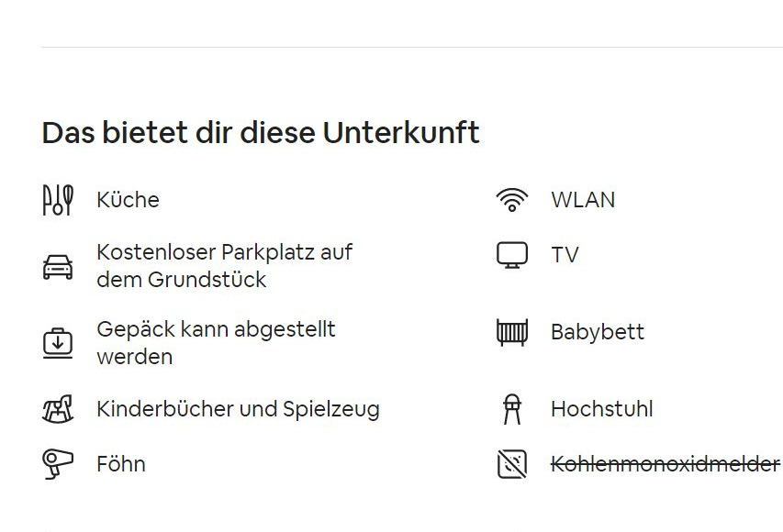Screen dimensions: 783x532
Task: Click the luggage drop-off icon
Action: (57, 343)
